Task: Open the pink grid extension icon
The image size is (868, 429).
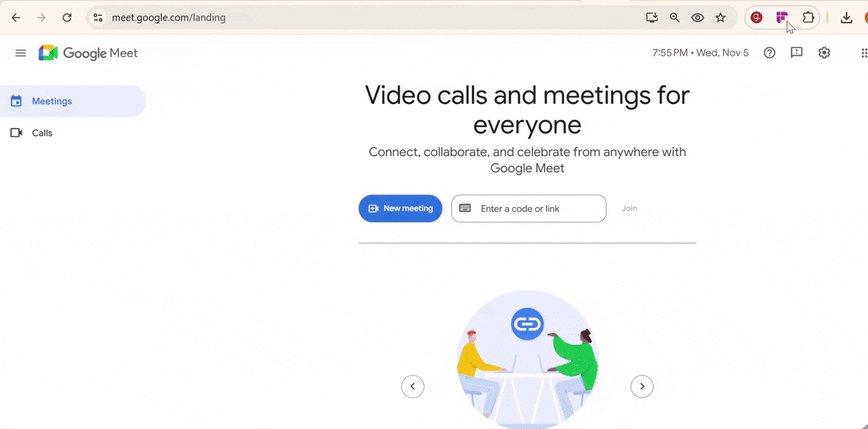Action: click(782, 18)
